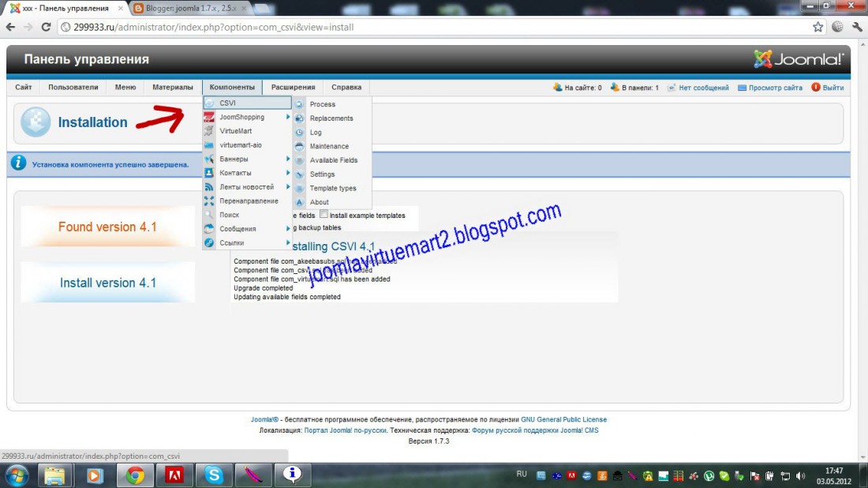This screenshot has width=868, height=488.
Task: Open Adobe Reader taskbar icon
Action: (x=174, y=475)
